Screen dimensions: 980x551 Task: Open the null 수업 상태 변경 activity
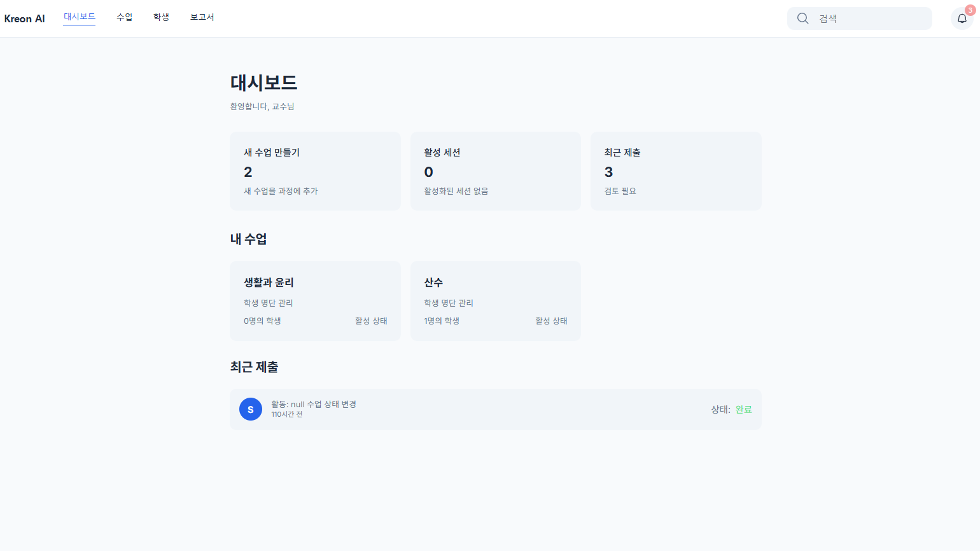pos(314,404)
